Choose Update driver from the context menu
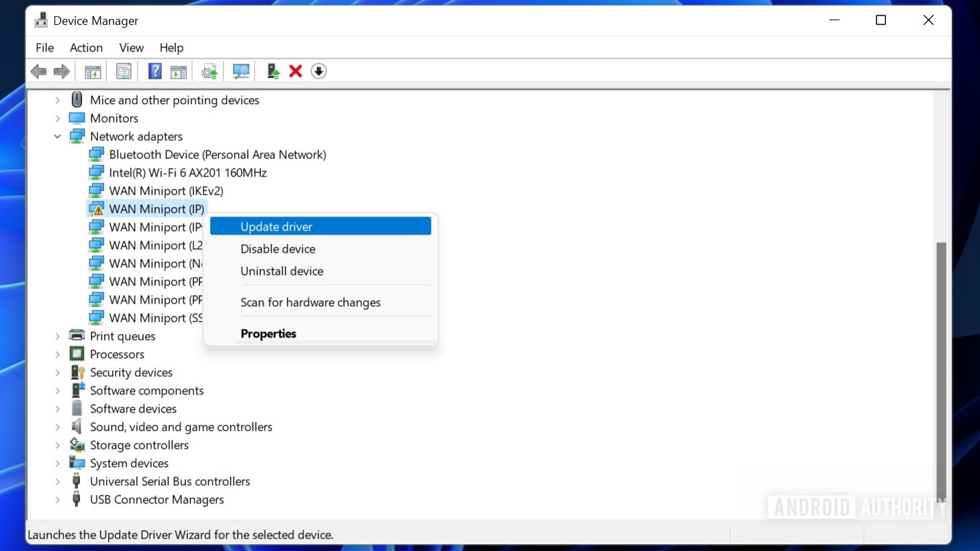This screenshot has width=980, height=551. coord(276,226)
